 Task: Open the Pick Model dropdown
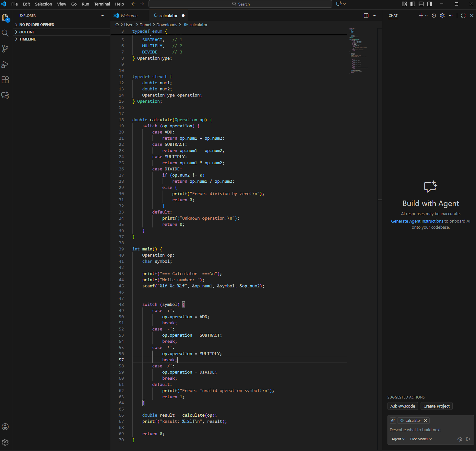click(x=421, y=439)
